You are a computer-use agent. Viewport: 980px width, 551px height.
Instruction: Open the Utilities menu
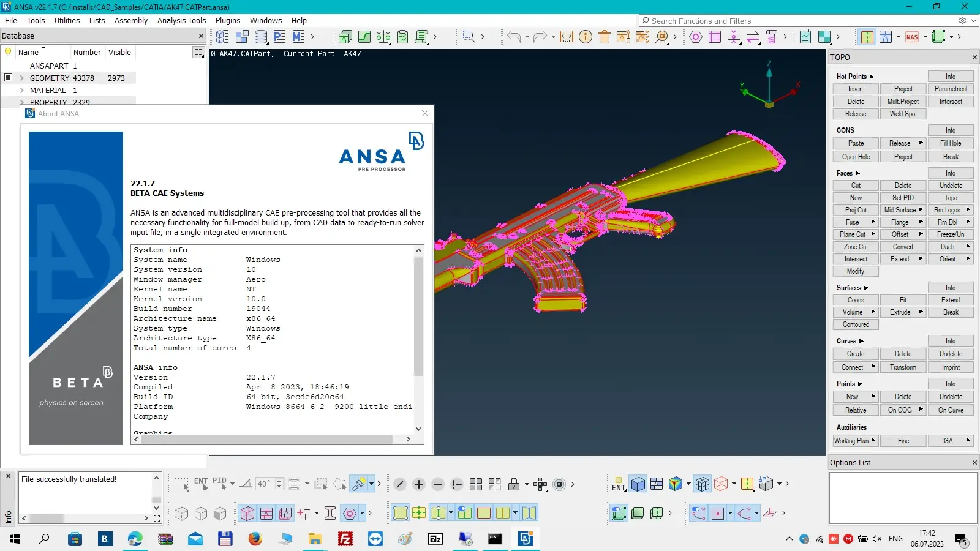click(x=67, y=20)
